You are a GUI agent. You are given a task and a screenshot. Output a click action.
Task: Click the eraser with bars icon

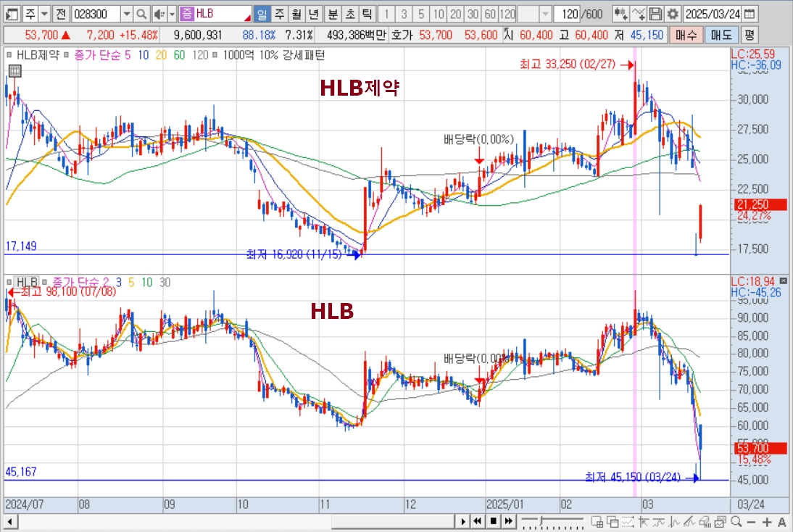click(x=705, y=521)
